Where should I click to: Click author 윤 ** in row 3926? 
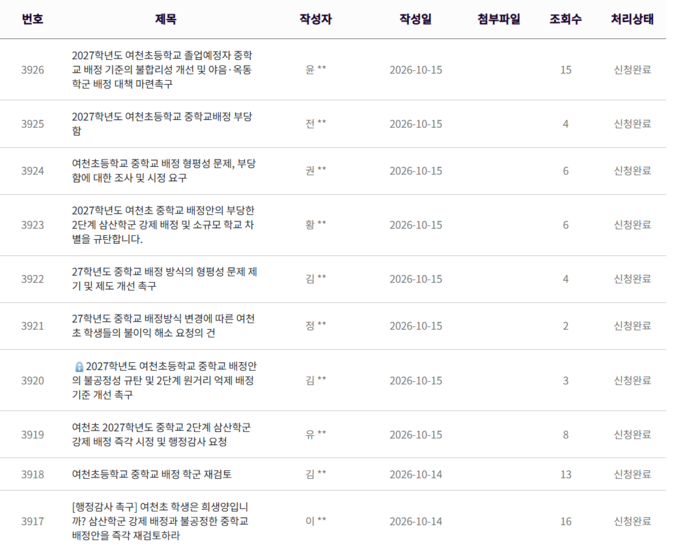point(316,69)
